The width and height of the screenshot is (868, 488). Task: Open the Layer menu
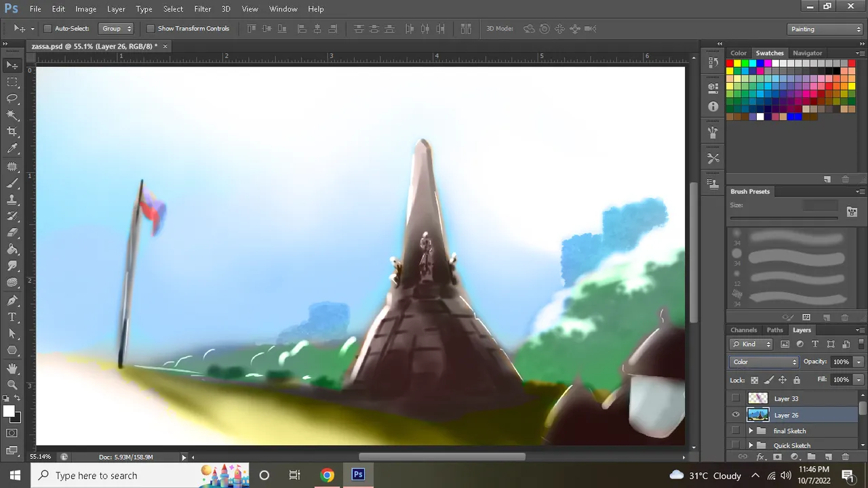[x=116, y=9]
